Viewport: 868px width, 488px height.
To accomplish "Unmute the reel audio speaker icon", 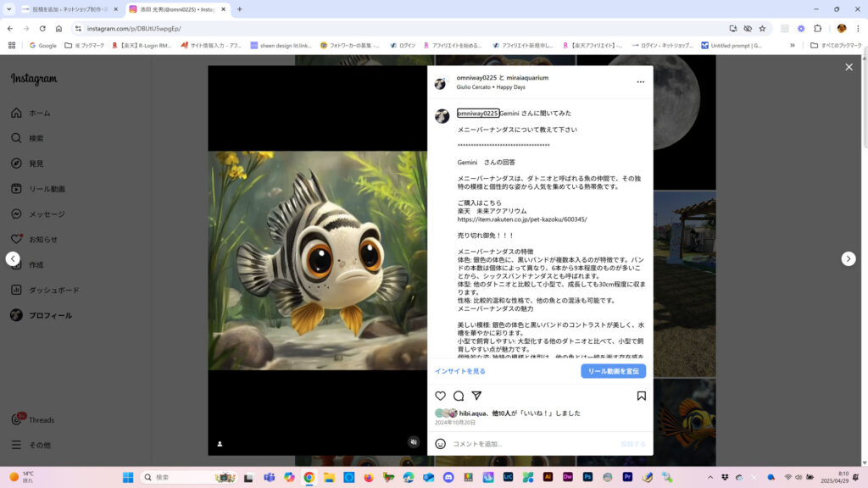I will [x=414, y=442].
